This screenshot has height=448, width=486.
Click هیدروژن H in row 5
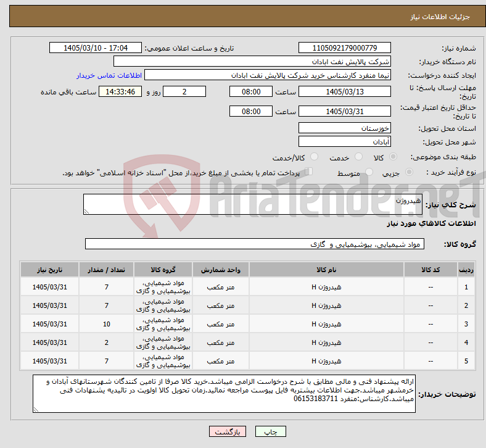click(326, 361)
